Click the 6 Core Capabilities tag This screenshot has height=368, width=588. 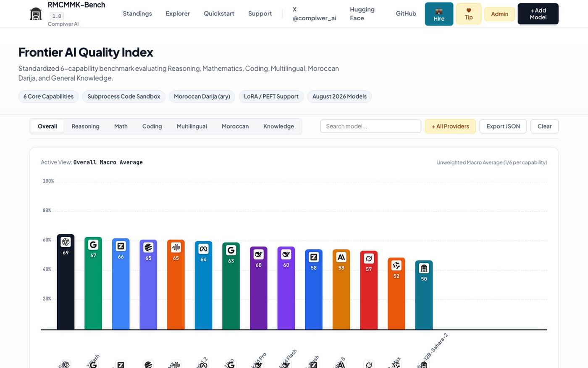tap(48, 96)
